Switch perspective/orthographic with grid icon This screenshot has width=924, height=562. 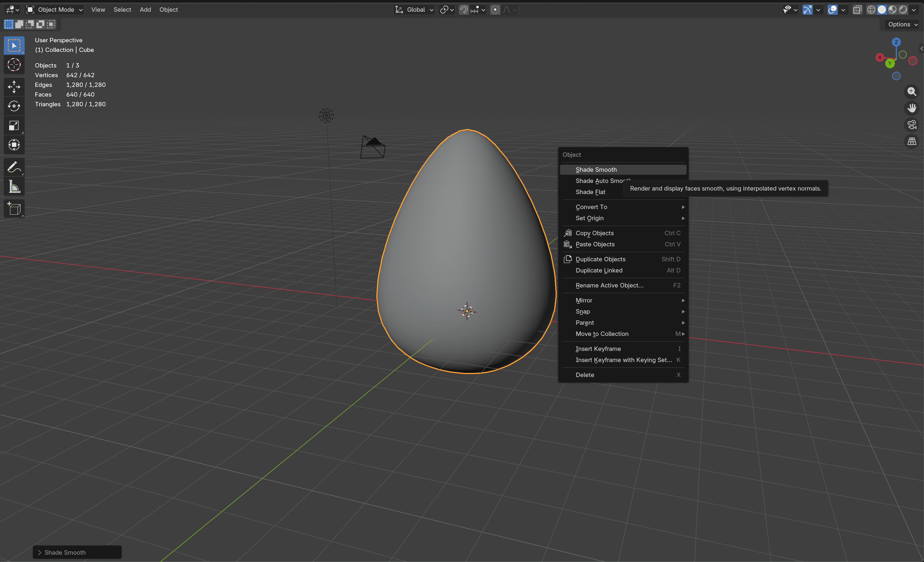pos(912,142)
